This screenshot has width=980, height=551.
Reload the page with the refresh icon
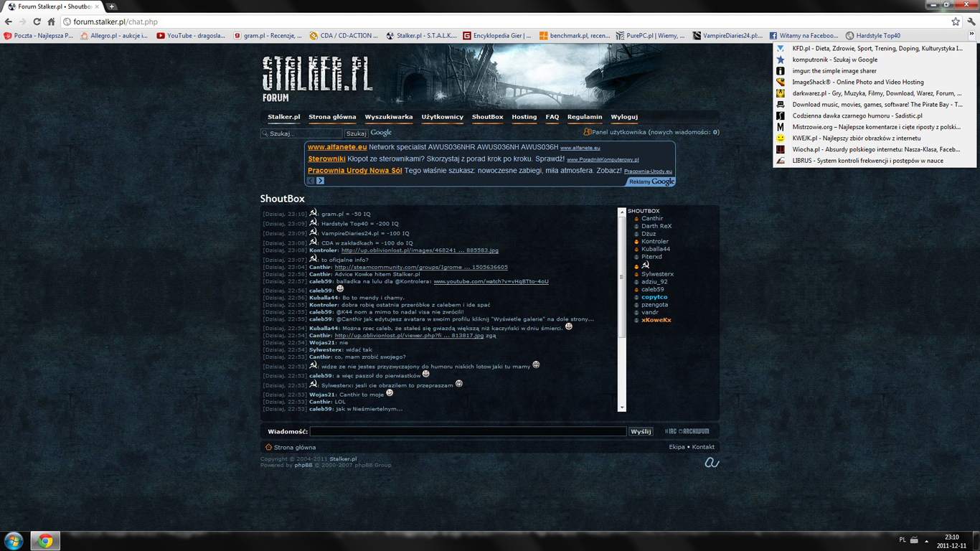(x=37, y=22)
